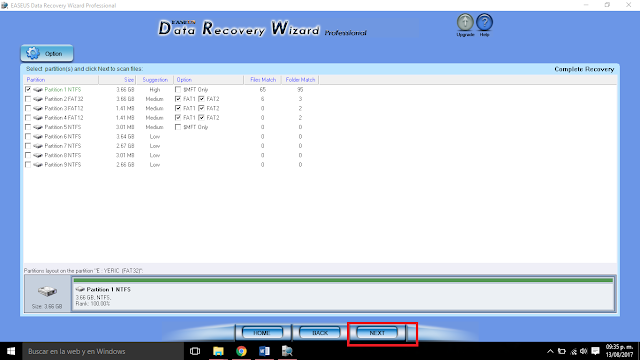Select Partition 1 NTFS block in layout bar

[x=343, y=293]
